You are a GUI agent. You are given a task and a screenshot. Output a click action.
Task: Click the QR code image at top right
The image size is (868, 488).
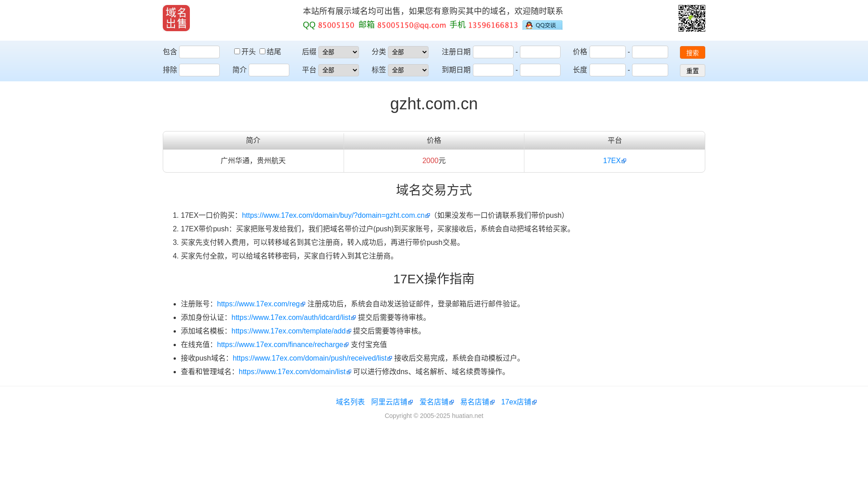[691, 18]
